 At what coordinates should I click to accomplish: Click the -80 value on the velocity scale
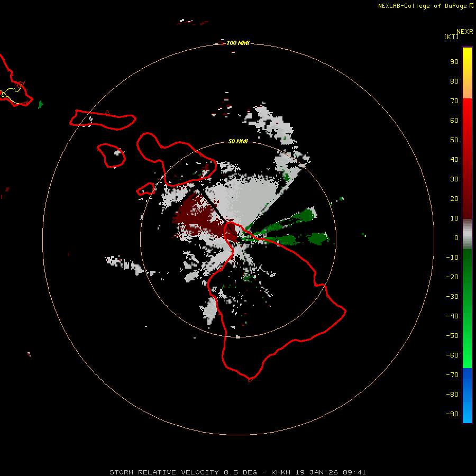[x=452, y=395]
